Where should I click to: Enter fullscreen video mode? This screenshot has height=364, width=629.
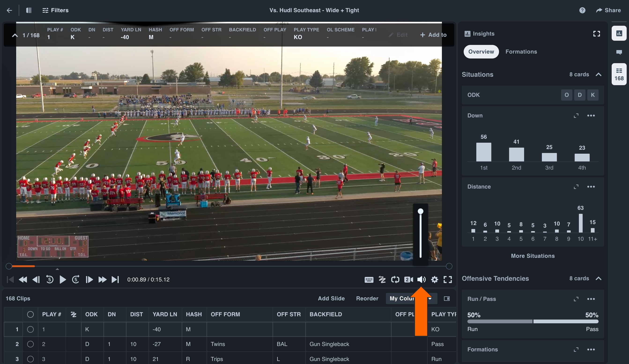(x=448, y=280)
